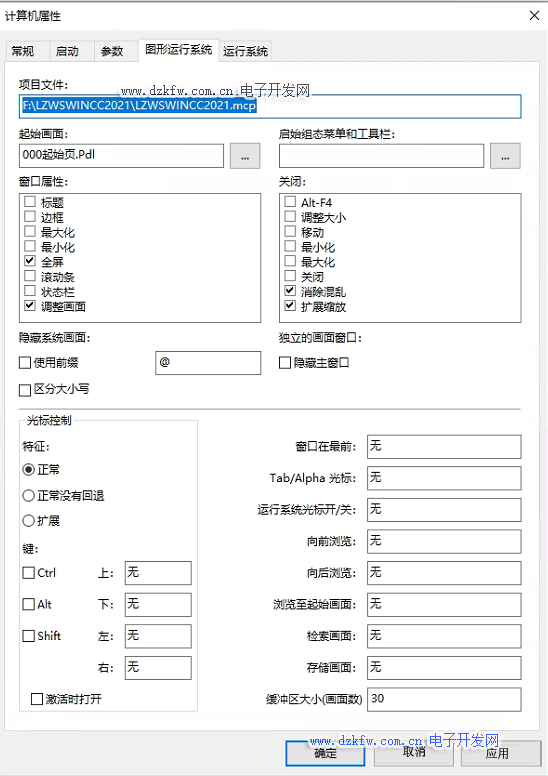
Task: Go to the 参数 tab
Action: pyautogui.click(x=112, y=51)
